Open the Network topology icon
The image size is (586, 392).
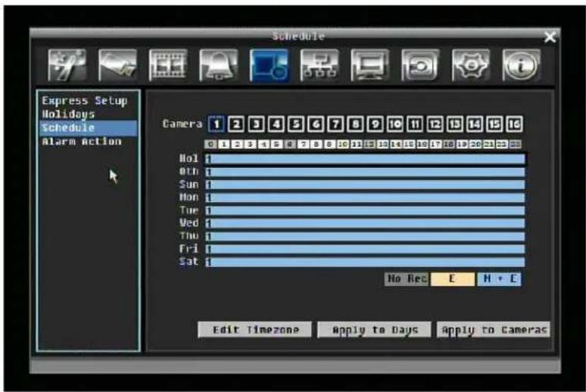[319, 65]
